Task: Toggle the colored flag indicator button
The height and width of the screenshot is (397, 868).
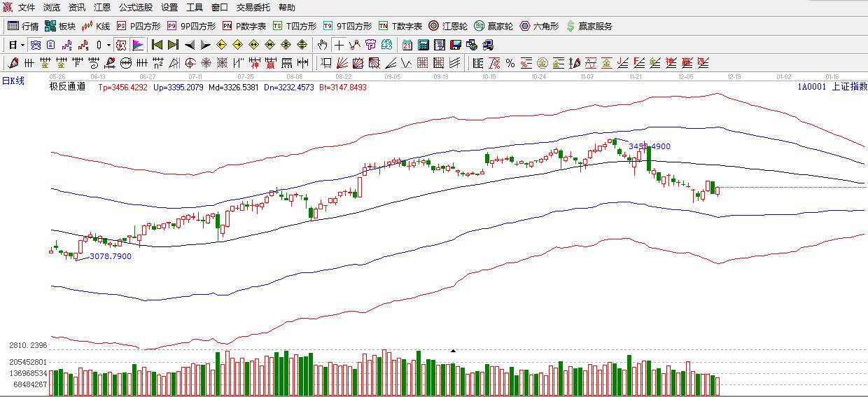Action: [138, 45]
